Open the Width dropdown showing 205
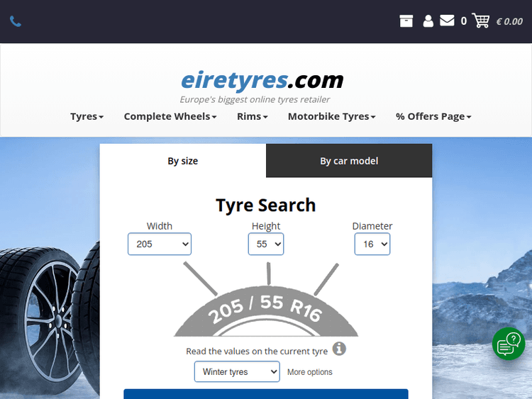The width and height of the screenshot is (532, 399). (x=160, y=244)
